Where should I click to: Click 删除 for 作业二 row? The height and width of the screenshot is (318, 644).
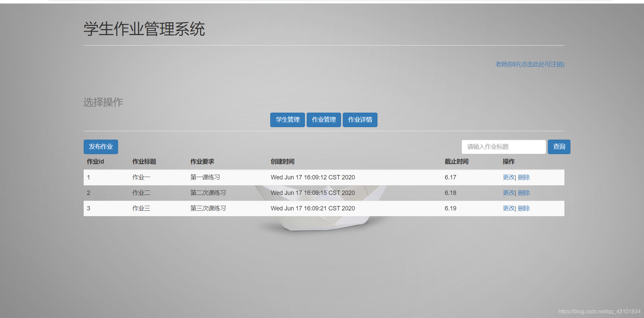(524, 193)
